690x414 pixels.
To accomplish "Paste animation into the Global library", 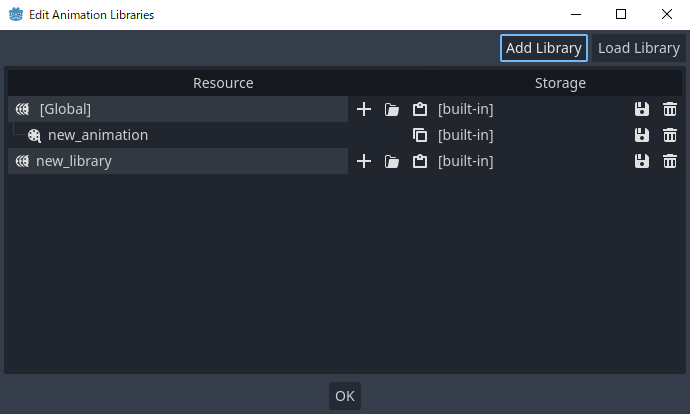I will coord(420,109).
